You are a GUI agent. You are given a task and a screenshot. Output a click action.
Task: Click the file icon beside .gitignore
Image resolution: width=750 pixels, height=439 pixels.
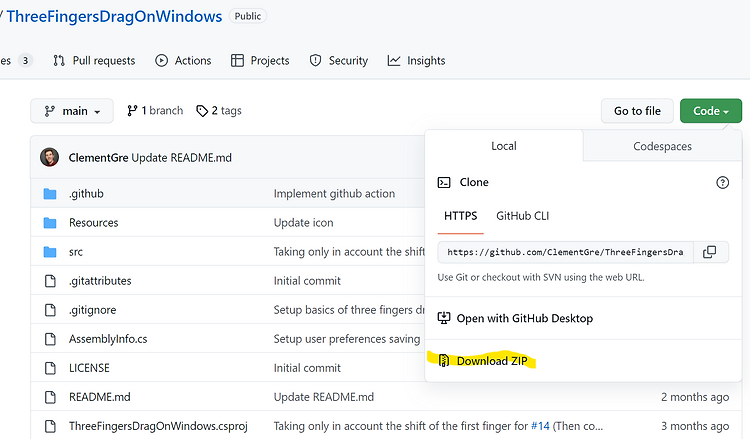click(x=50, y=310)
